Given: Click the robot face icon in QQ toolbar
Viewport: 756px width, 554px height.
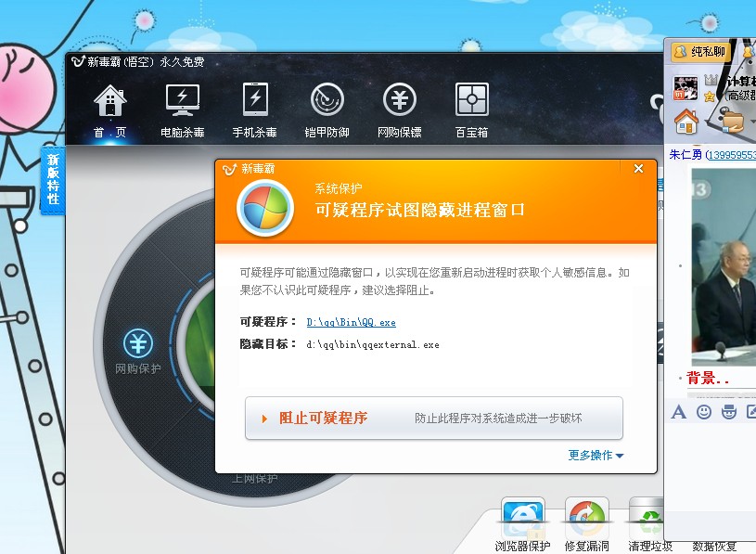Looking at the screenshot, I should pyautogui.click(x=728, y=412).
